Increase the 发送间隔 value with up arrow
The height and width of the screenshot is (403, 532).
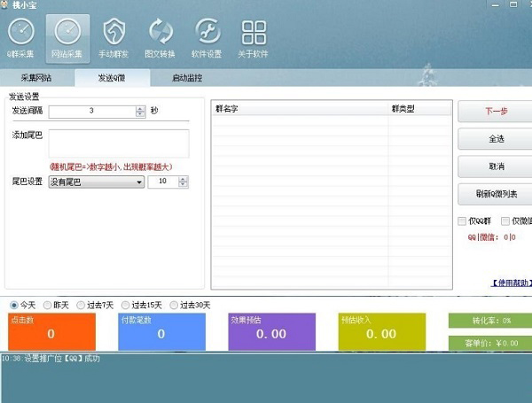[140, 108]
